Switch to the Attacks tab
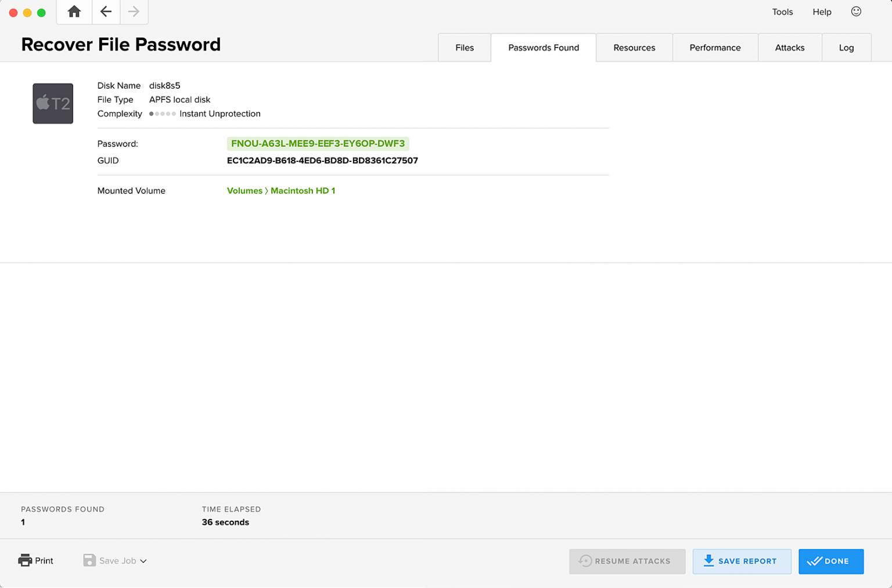 (790, 47)
